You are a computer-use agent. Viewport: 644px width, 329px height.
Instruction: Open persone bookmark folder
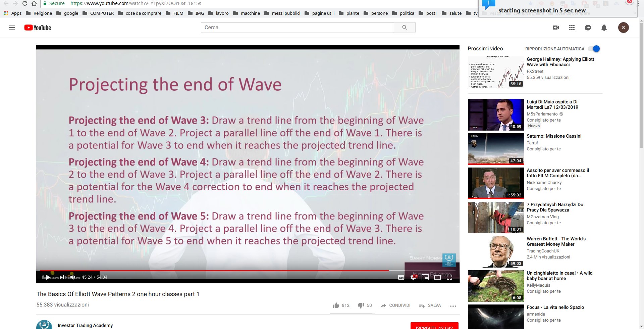coord(376,13)
